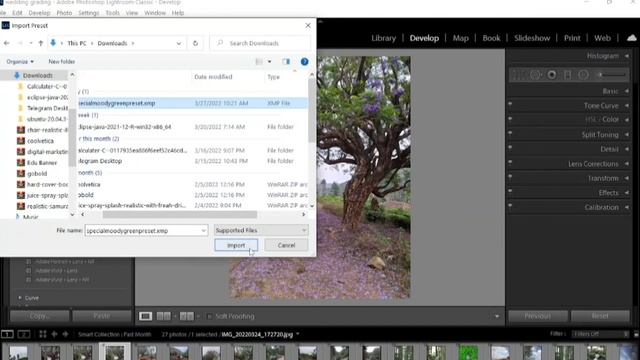Select the Graduated Filter tool icon
The height and width of the screenshot is (360, 640).
pyautogui.click(x=567, y=75)
